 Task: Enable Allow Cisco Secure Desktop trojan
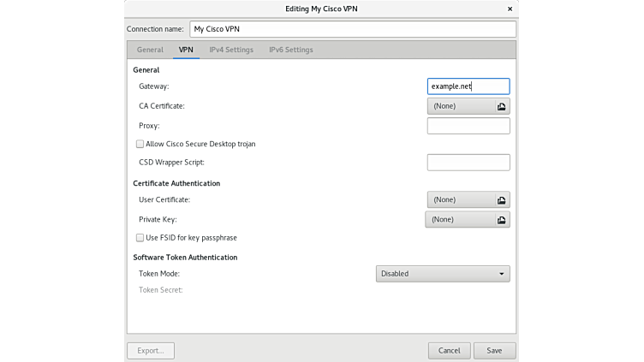tap(140, 144)
